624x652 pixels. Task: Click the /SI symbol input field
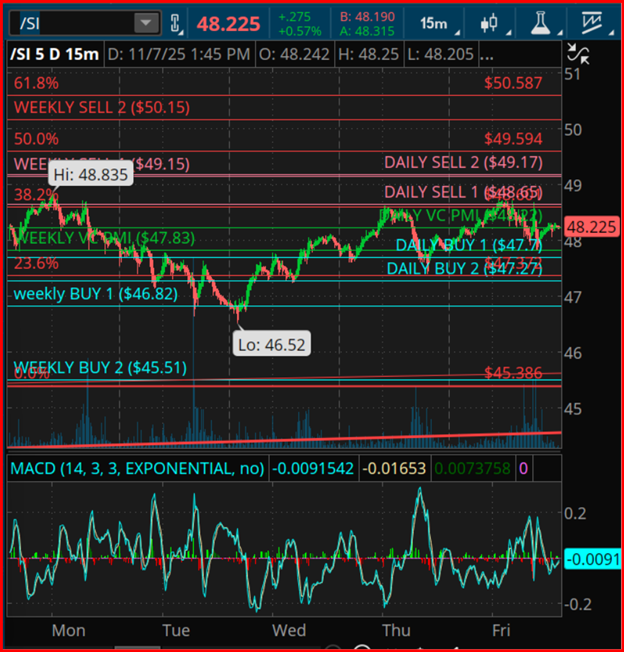[x=85, y=23]
